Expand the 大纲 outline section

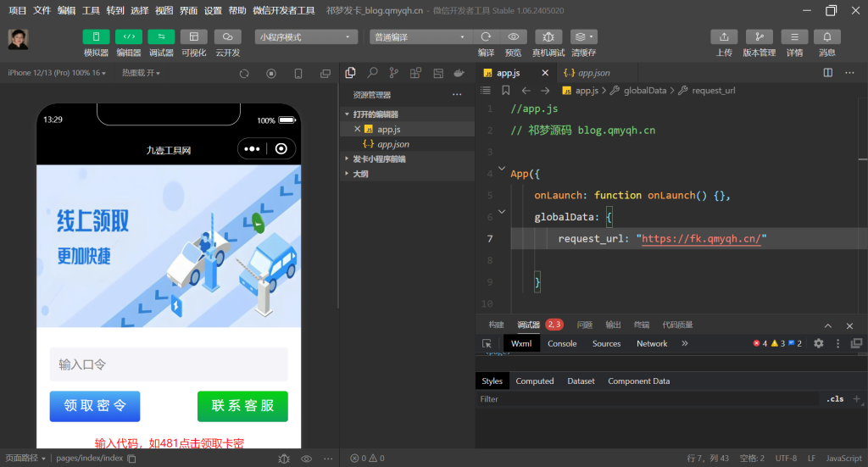coord(360,174)
